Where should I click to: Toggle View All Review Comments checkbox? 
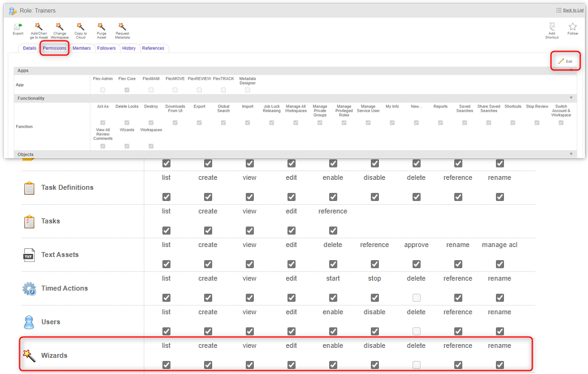click(103, 146)
